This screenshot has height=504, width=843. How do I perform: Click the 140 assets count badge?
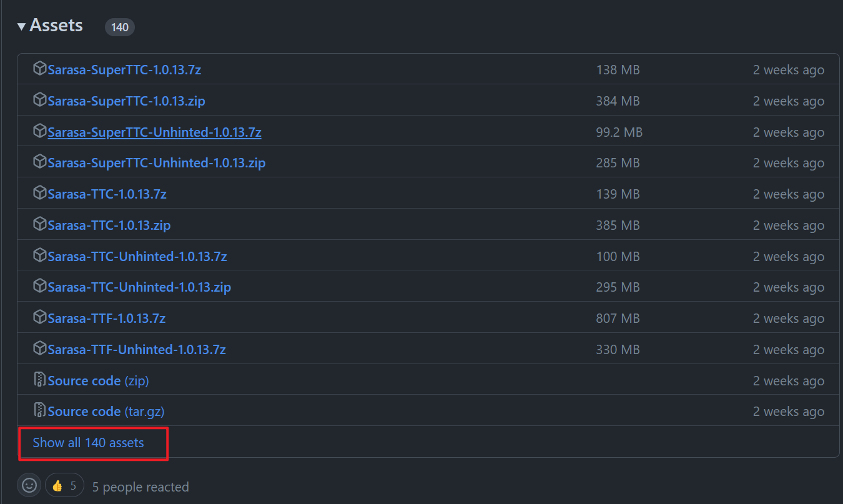(119, 27)
